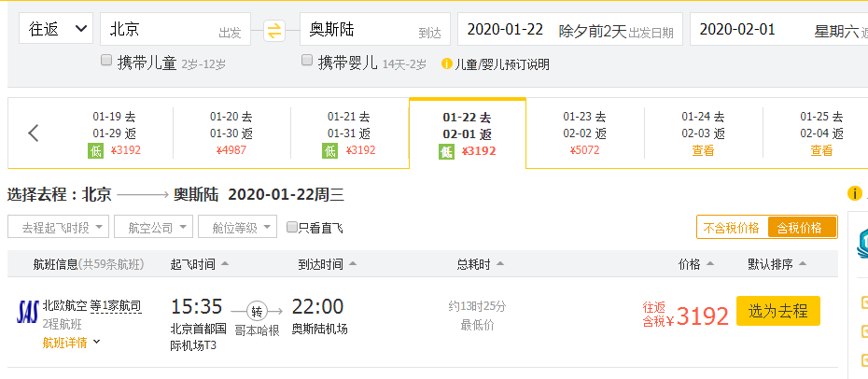Click green 低 badge on 01-19 date

(96, 150)
